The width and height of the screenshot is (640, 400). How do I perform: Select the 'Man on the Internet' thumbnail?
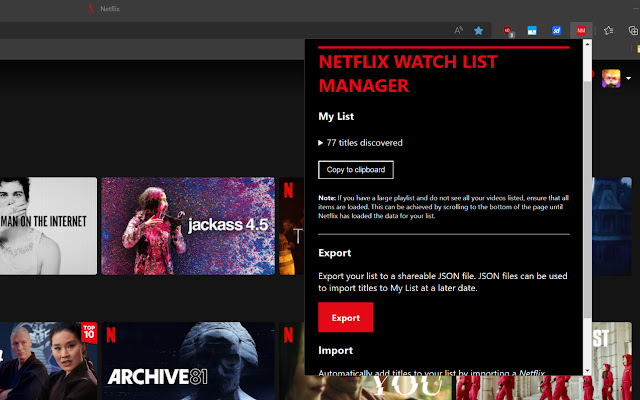[x=48, y=226]
